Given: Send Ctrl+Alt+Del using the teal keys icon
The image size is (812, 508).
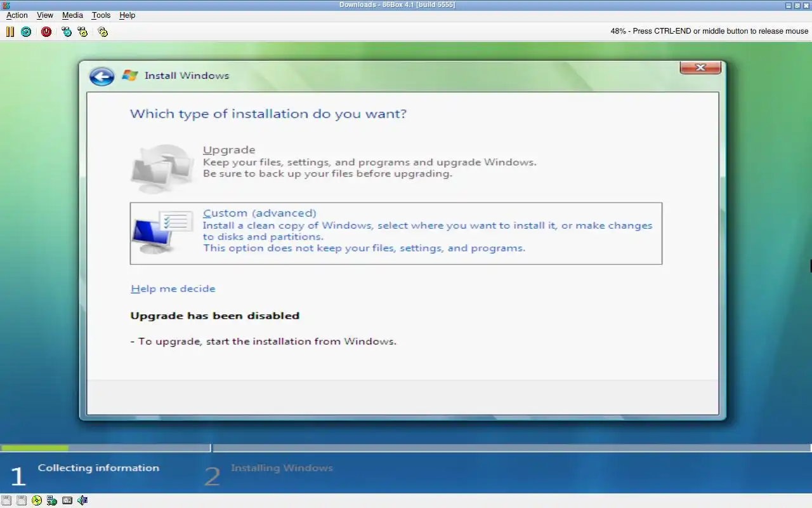Looking at the screenshot, I should click(x=67, y=31).
